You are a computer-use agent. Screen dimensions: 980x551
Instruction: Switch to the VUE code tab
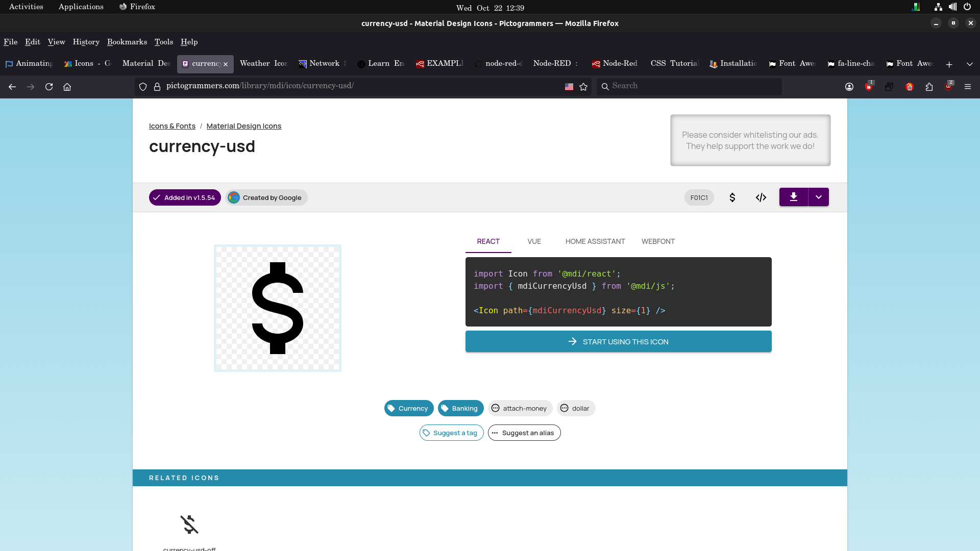point(534,241)
